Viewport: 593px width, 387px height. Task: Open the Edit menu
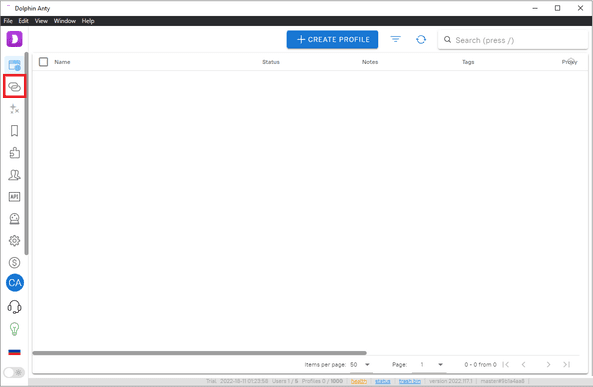(23, 21)
